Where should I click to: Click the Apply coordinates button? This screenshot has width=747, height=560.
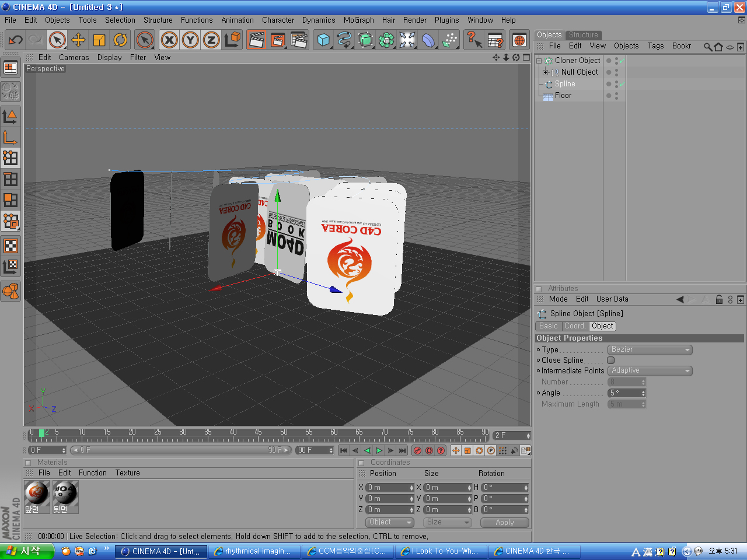coord(504,523)
